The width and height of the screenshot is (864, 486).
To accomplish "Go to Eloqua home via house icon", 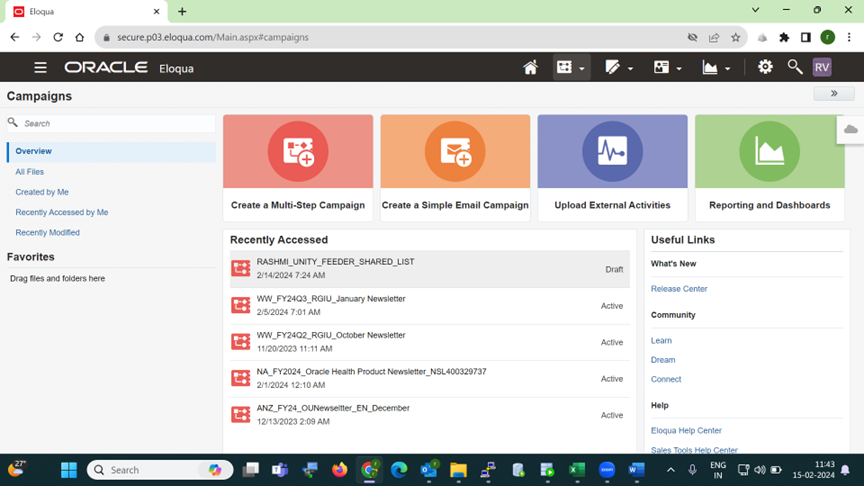I will point(530,67).
